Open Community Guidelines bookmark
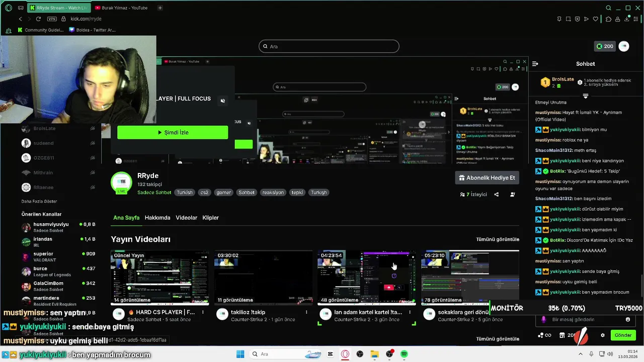Image resolution: width=644 pixels, height=362 pixels. click(x=41, y=30)
